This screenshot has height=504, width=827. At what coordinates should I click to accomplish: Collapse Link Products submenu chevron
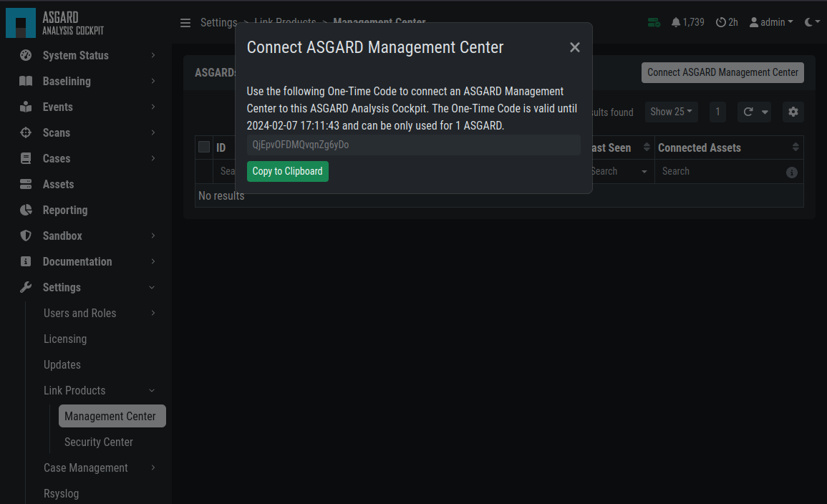point(152,391)
